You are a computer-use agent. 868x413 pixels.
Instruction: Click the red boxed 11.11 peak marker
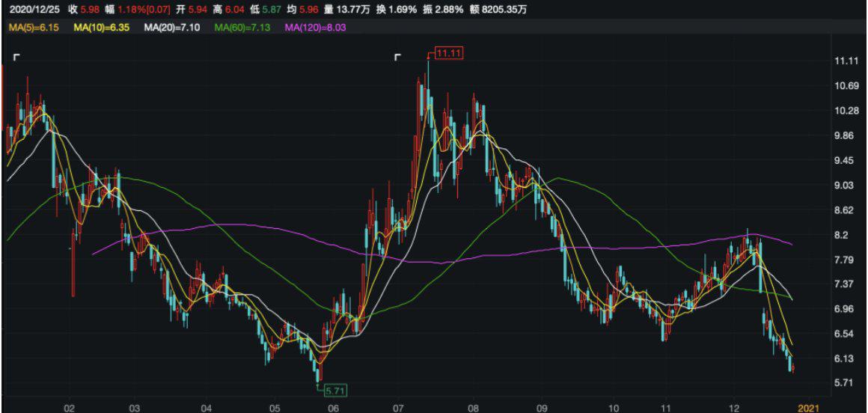(x=447, y=54)
